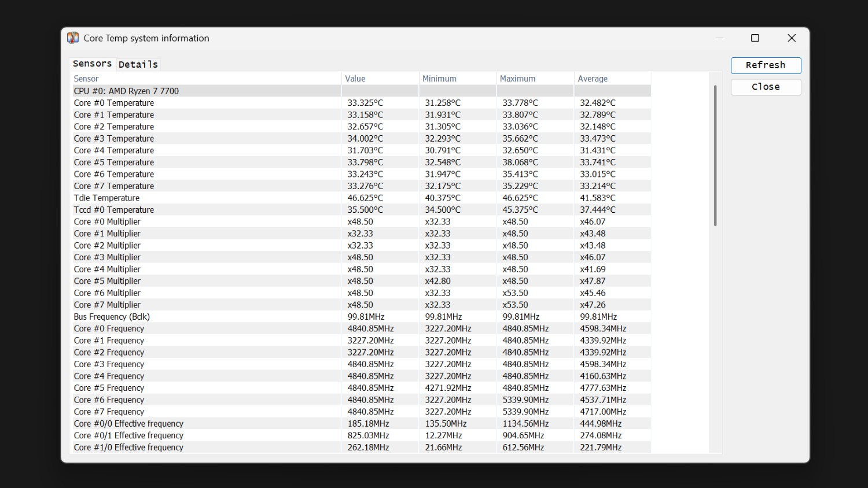Select the Bus Frequency (Bclk) row
Image resolution: width=868 pixels, height=488 pixels.
click(361, 316)
